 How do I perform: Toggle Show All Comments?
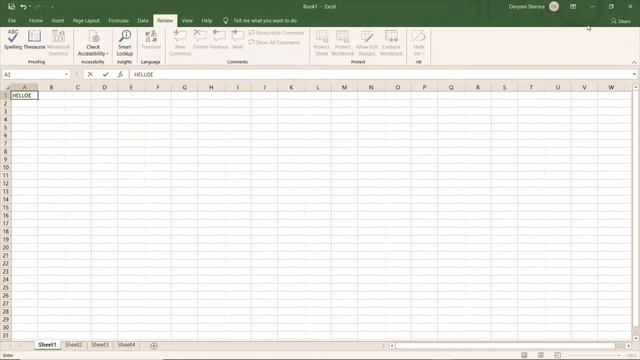pos(274,42)
